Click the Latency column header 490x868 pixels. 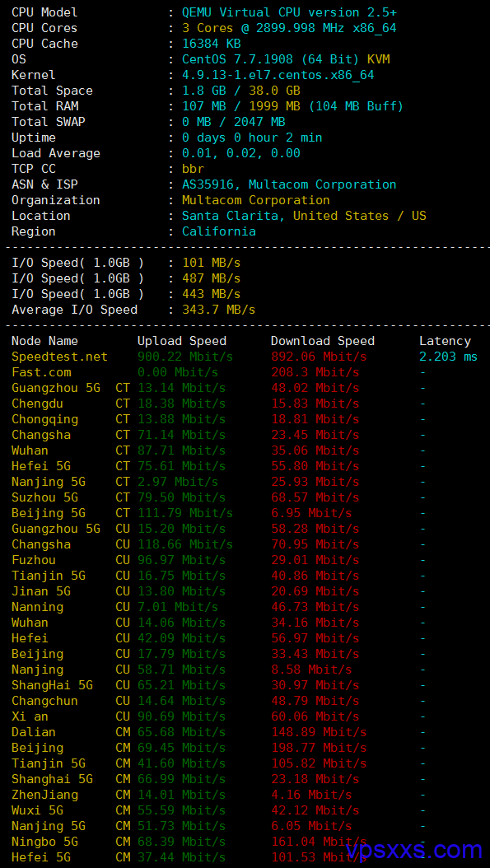point(445,341)
